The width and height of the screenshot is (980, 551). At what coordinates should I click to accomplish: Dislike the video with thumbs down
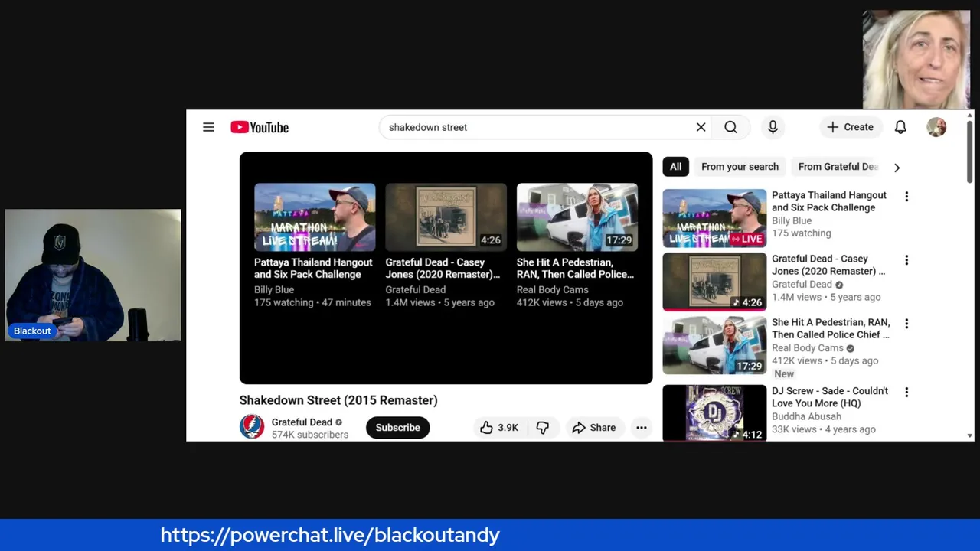pyautogui.click(x=543, y=428)
